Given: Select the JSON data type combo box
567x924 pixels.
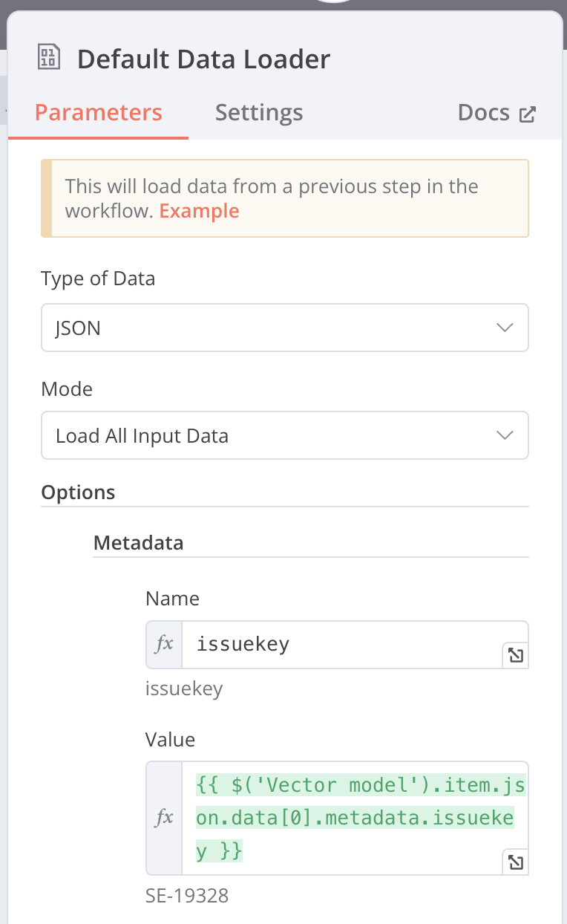Looking at the screenshot, I should coord(285,328).
